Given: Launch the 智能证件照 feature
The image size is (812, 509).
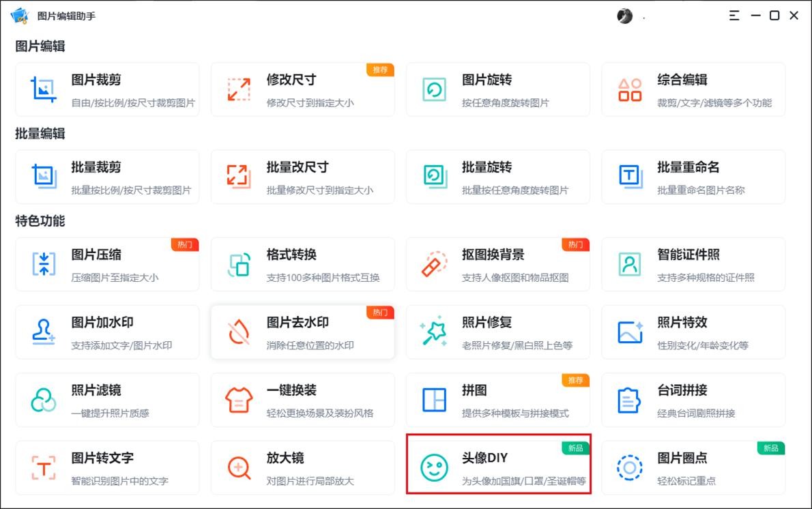Looking at the screenshot, I should click(x=693, y=264).
